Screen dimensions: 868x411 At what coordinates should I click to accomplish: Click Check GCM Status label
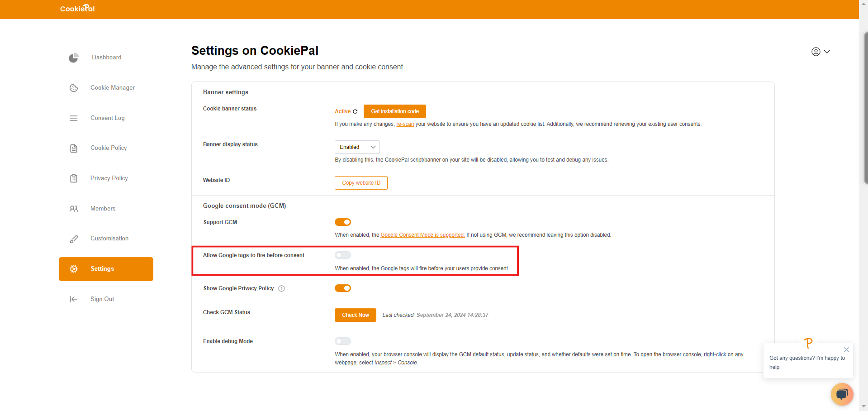(x=227, y=312)
